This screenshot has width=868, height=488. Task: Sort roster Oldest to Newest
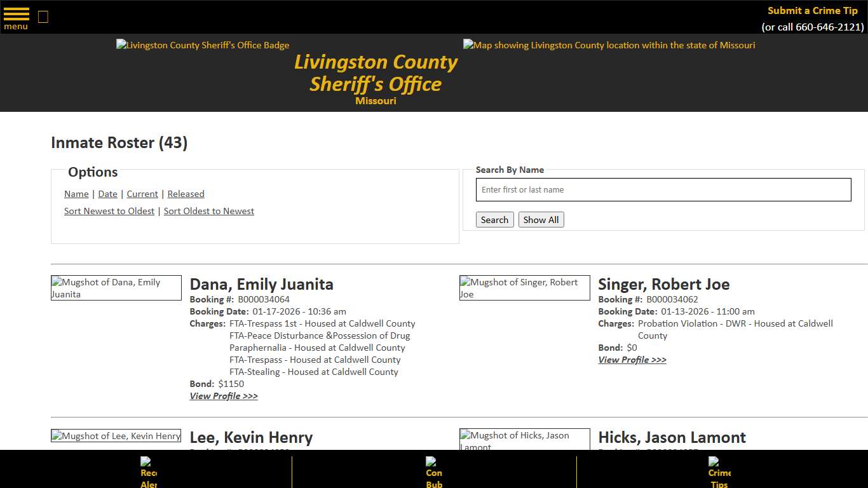click(208, 211)
